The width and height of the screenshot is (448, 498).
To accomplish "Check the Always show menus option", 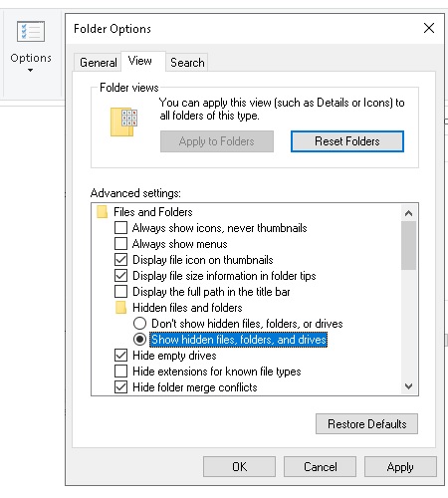I will (120, 244).
